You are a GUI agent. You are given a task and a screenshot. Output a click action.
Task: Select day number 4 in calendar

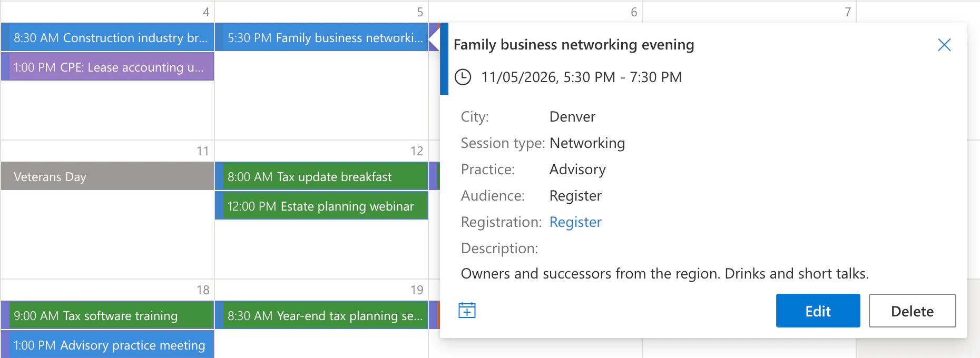click(x=206, y=12)
